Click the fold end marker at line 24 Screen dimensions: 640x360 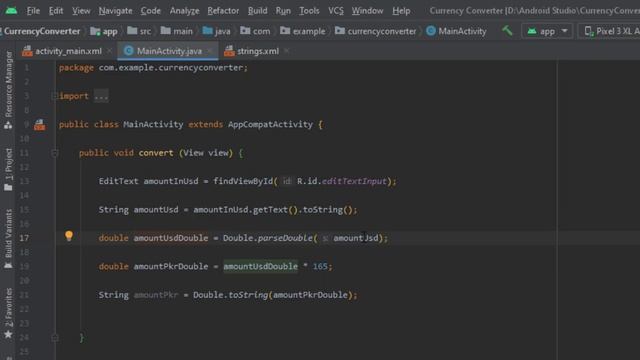[54, 338]
